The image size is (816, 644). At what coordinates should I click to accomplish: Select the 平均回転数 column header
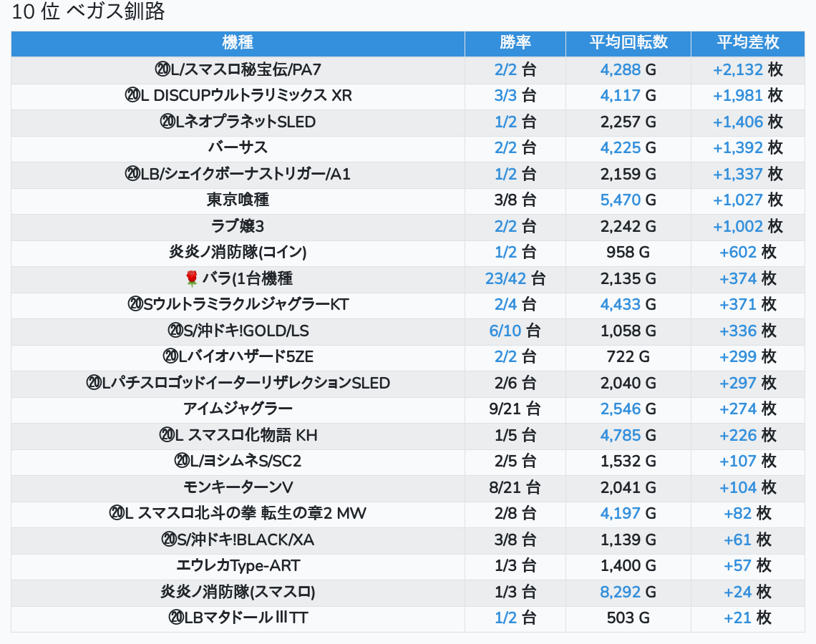[628, 43]
